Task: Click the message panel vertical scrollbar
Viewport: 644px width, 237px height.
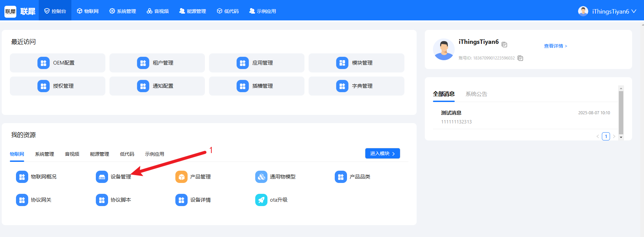Action: pyautogui.click(x=621, y=112)
